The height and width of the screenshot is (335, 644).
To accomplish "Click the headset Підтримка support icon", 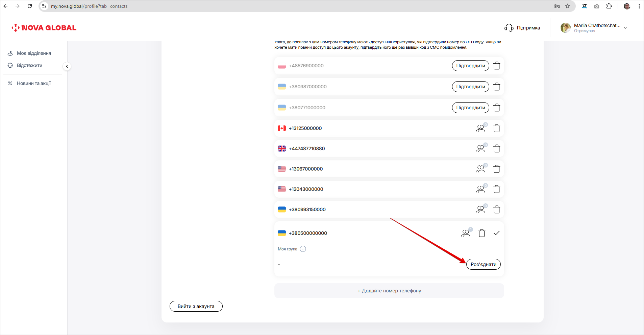I will coord(509,28).
